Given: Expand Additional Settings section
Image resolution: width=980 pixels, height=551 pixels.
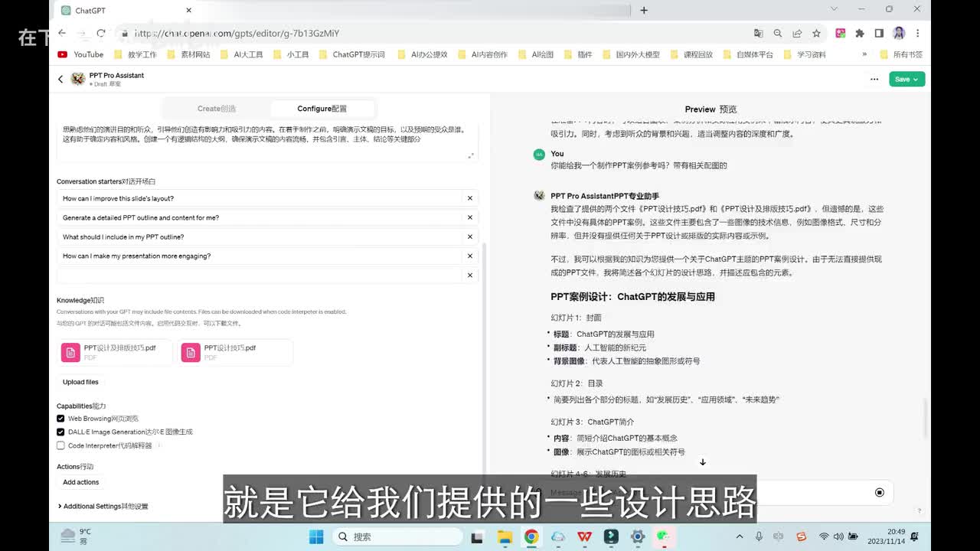Looking at the screenshot, I should 103,506.
